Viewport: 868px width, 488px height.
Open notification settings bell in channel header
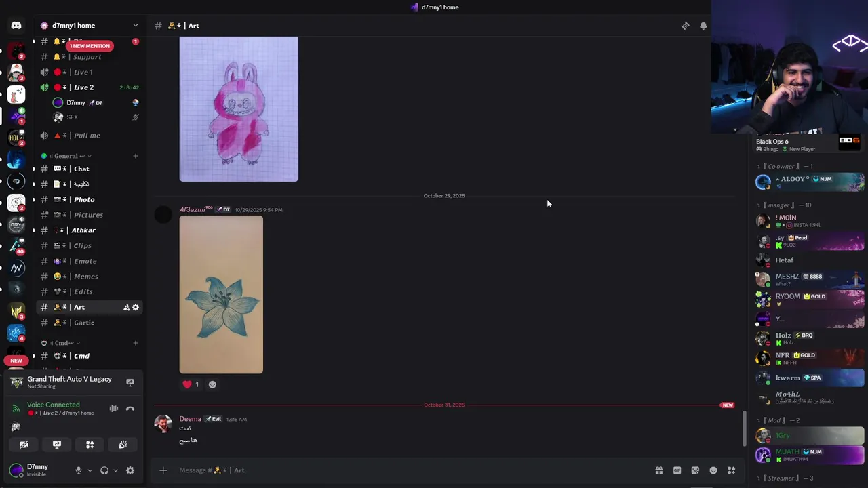(703, 26)
